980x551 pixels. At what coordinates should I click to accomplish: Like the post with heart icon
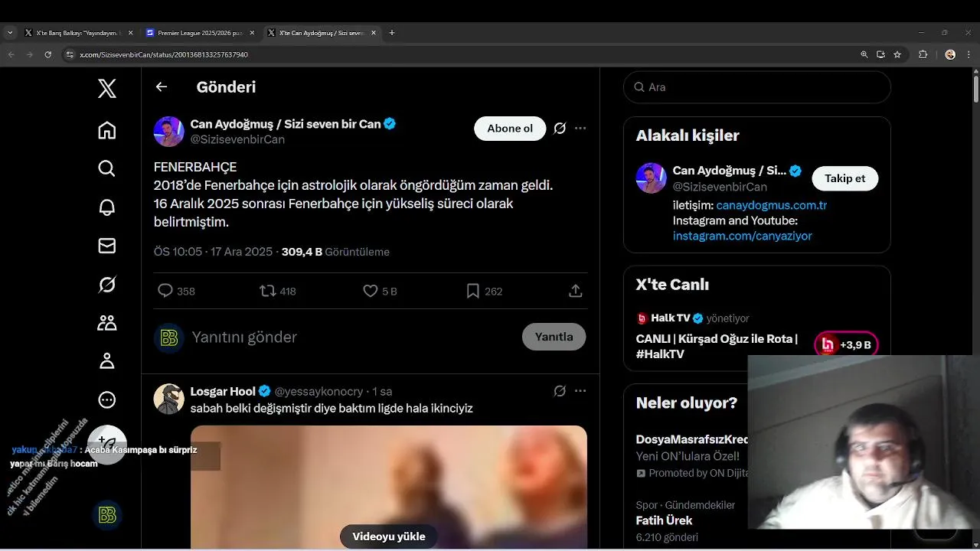pos(371,291)
